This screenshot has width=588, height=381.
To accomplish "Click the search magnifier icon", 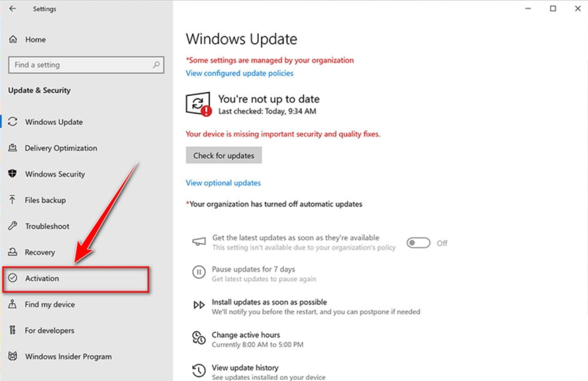I will [x=156, y=65].
